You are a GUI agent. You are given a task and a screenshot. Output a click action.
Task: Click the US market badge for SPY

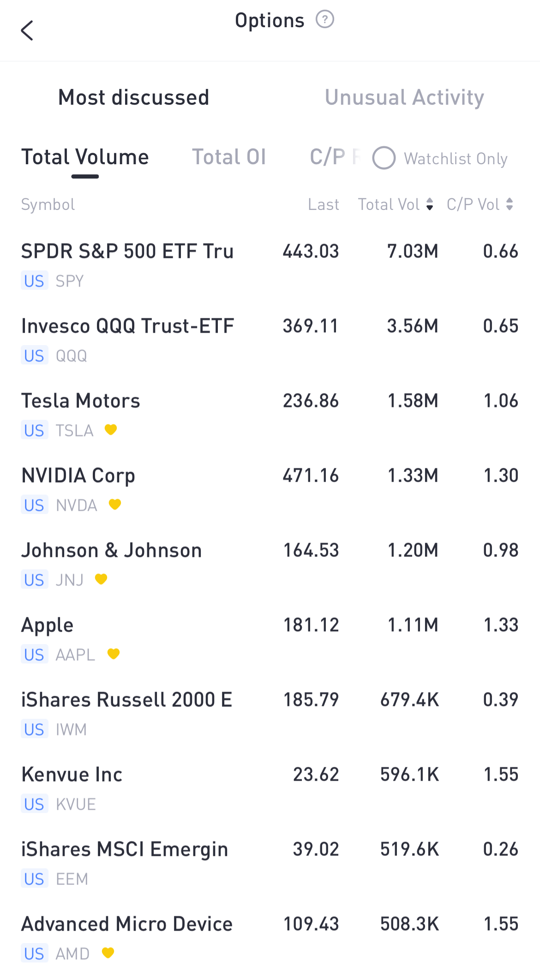click(x=34, y=281)
